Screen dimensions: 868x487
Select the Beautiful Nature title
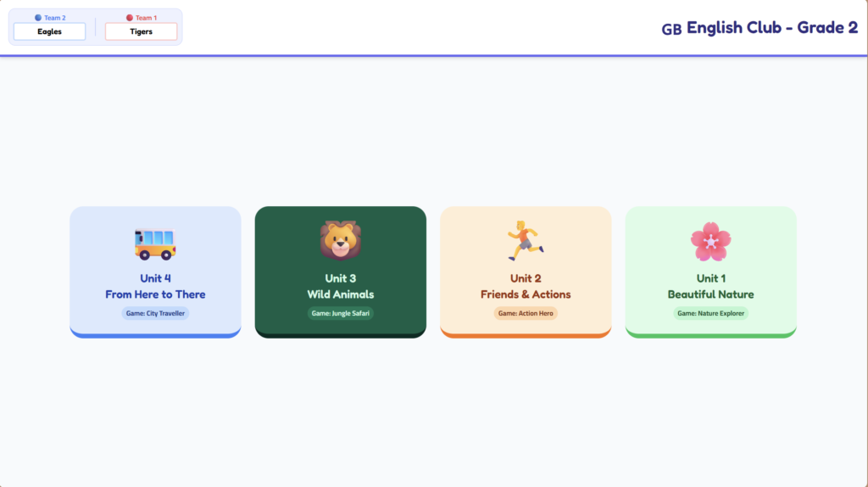[x=710, y=294]
